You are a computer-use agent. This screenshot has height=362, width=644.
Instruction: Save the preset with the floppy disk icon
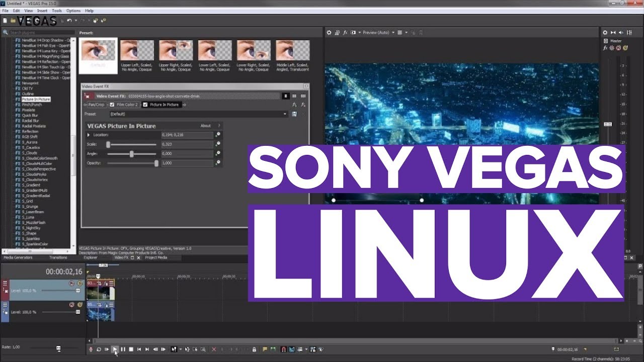[x=294, y=114]
